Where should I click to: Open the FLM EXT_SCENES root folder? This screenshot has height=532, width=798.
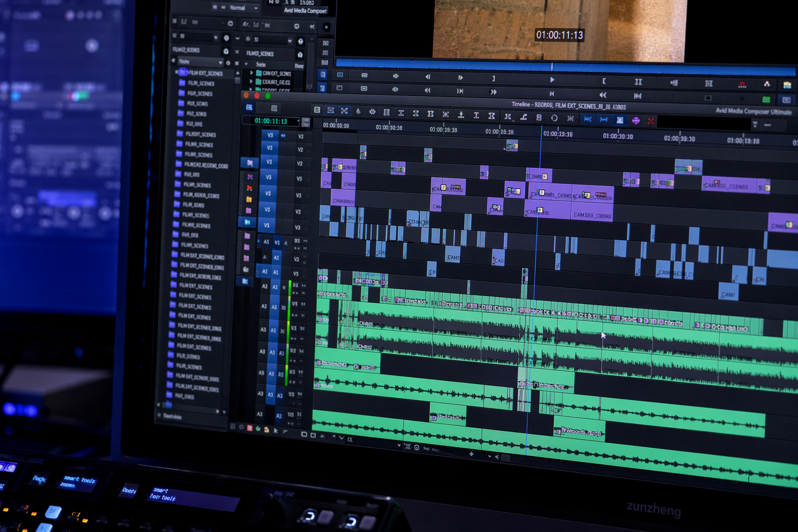tap(206, 73)
